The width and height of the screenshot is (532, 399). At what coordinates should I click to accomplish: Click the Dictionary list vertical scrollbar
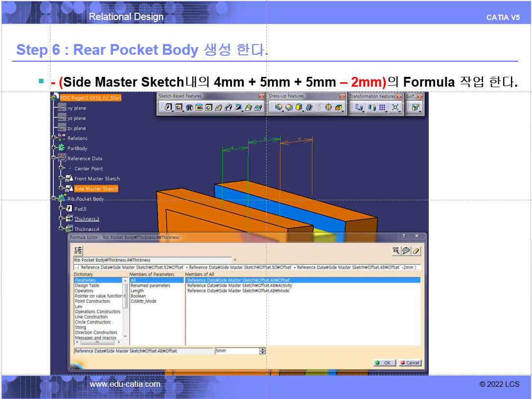coord(125,304)
